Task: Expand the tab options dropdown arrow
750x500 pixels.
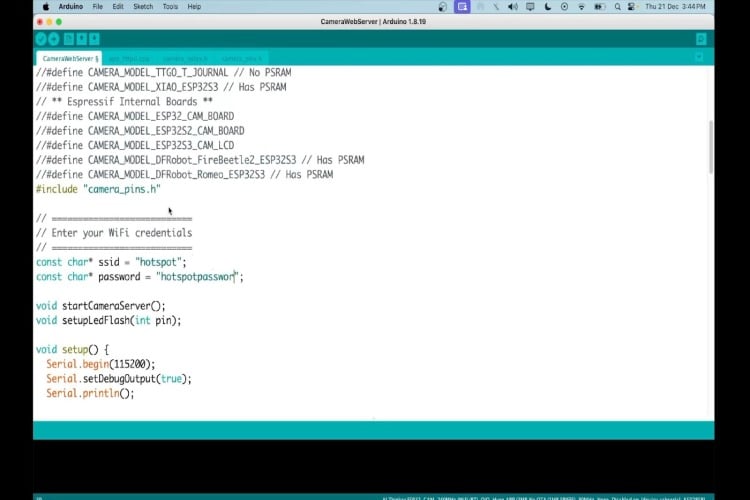Action: click(x=700, y=58)
